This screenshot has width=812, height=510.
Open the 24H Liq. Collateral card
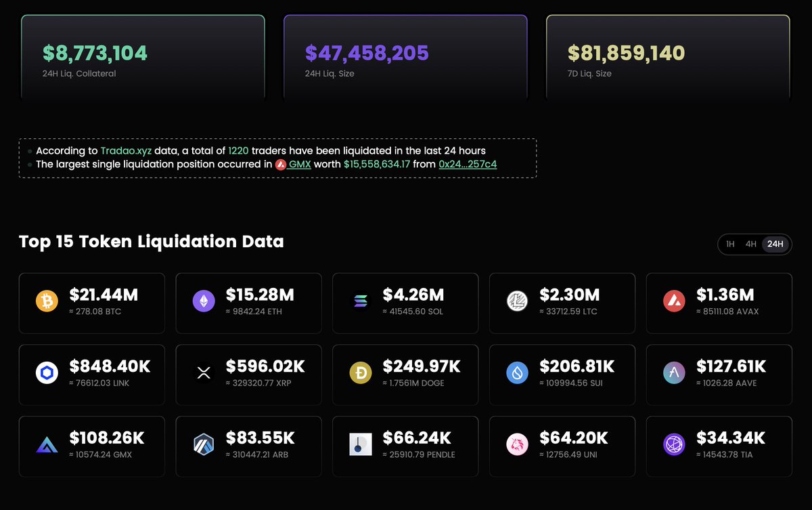(x=143, y=57)
